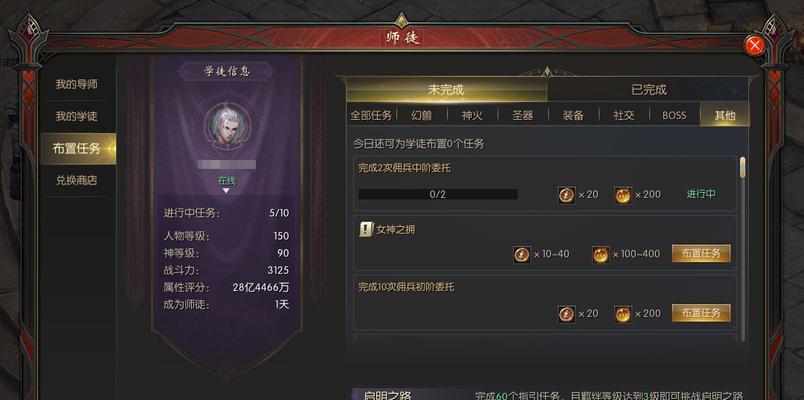Expand the arrow below the 在线 status

226,191
